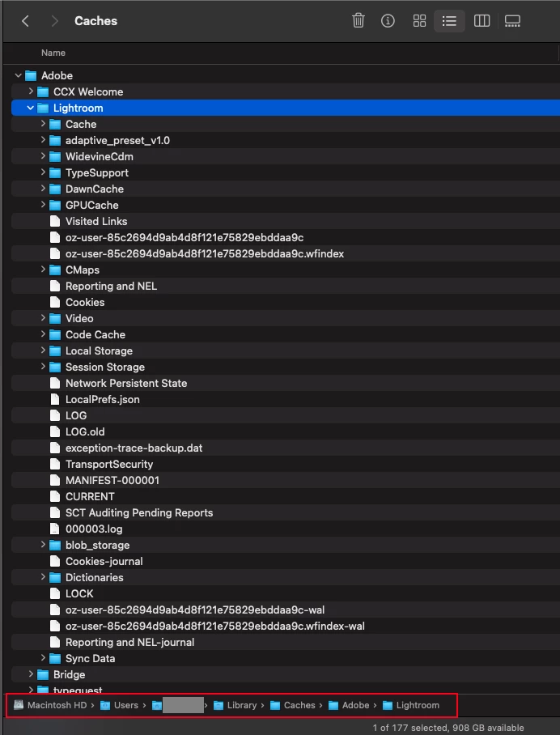The image size is (560, 735).
Task: Switch to column view
Action: pos(482,20)
